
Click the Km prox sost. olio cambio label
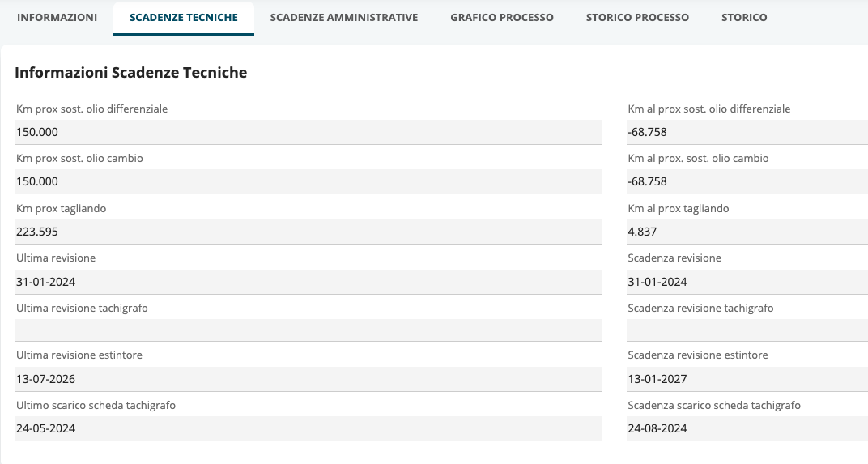point(79,159)
